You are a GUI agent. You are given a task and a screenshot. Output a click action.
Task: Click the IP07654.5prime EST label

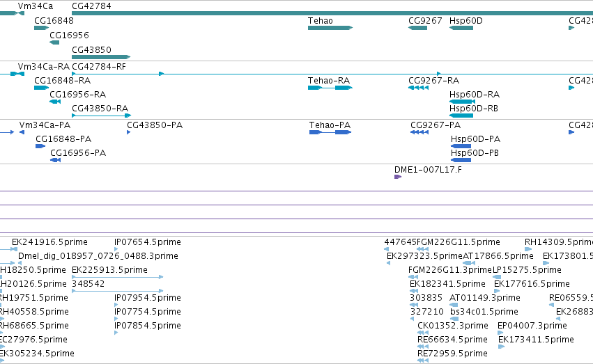tap(148, 242)
